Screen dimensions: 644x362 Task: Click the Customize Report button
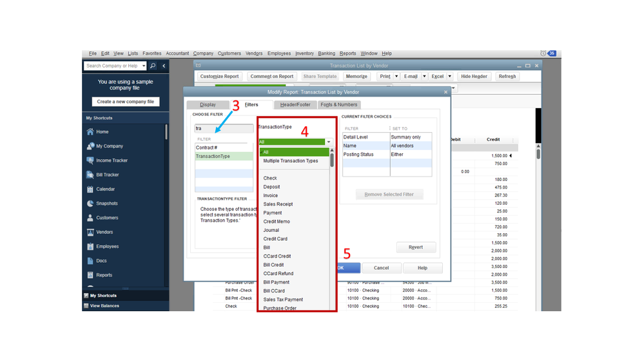tap(219, 77)
